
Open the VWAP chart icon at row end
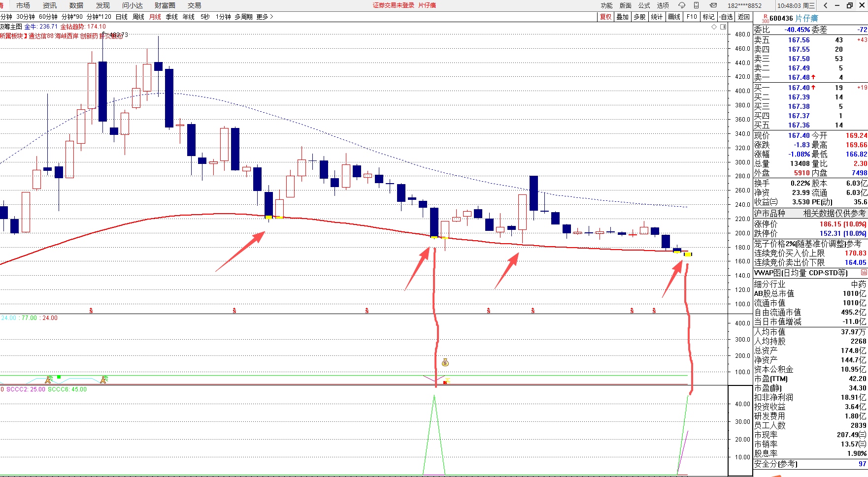864,273
